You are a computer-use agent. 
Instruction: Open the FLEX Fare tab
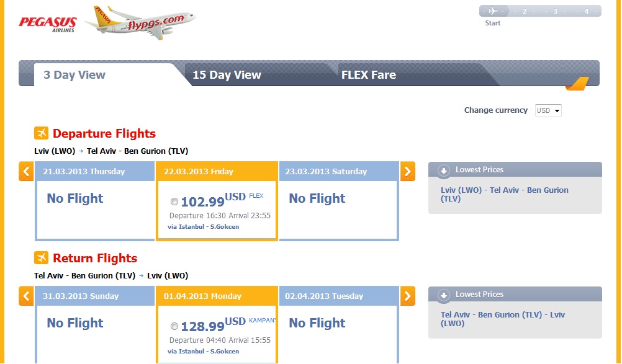tap(369, 75)
